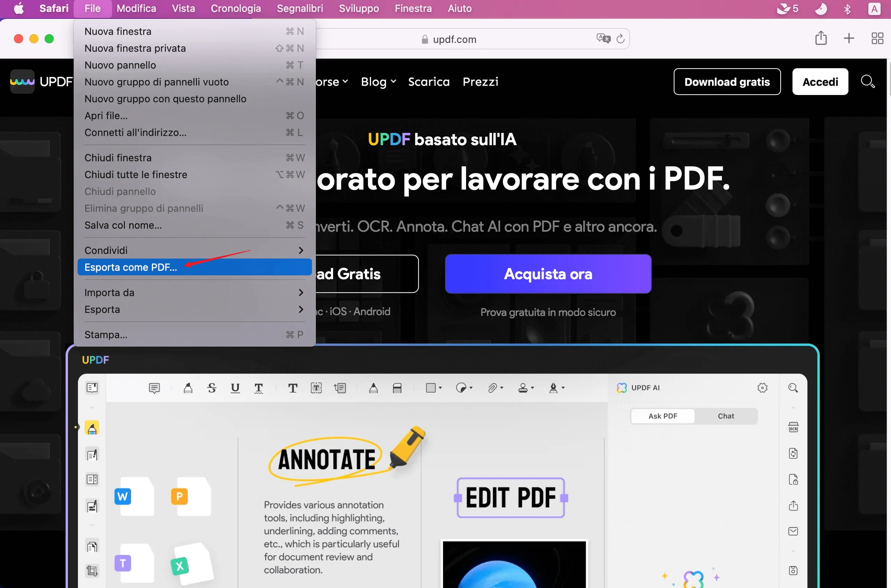Screen dimensions: 891x588
Task: Select the pencil drawing tool
Action: point(373,388)
